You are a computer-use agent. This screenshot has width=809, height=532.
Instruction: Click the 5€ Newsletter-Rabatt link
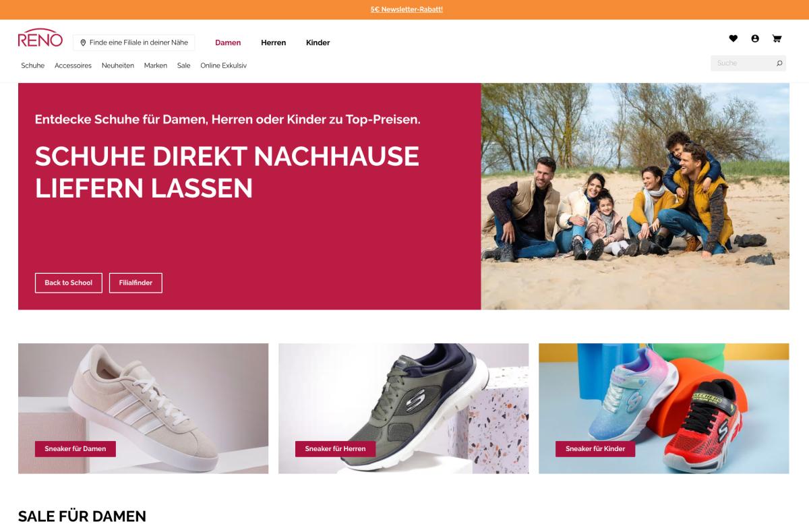click(x=407, y=9)
